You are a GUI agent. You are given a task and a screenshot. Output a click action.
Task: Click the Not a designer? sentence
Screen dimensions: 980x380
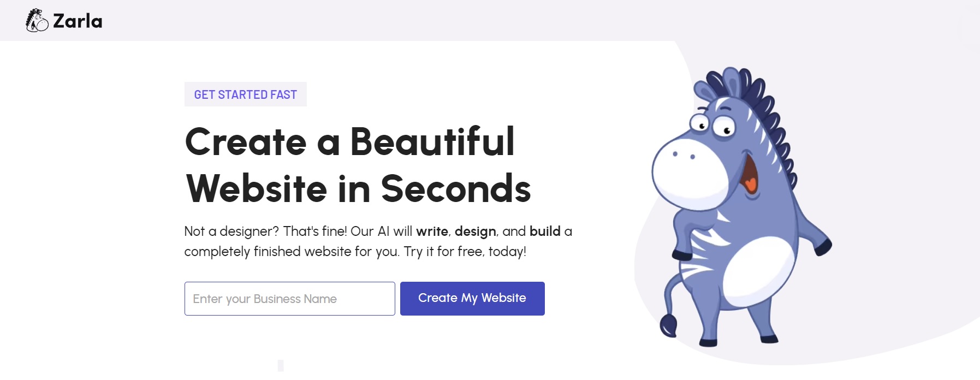[231, 231]
